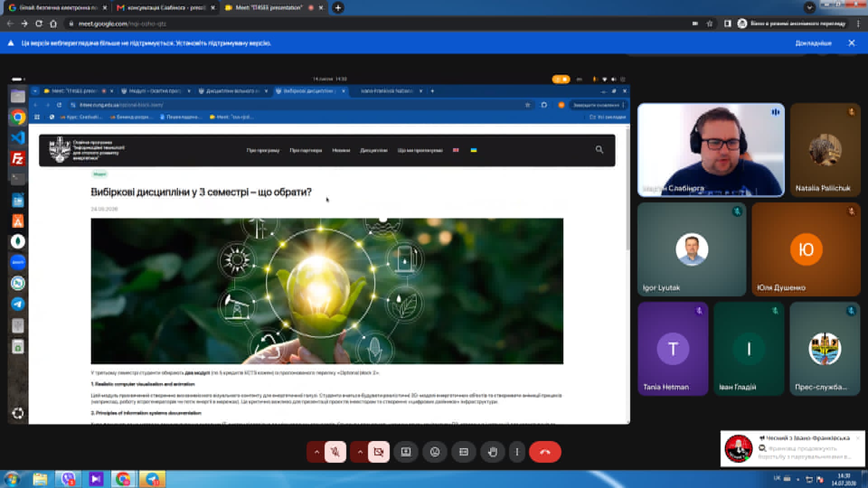The height and width of the screenshot is (488, 868).
Task: Raise hand in the meeting
Action: coord(493,452)
